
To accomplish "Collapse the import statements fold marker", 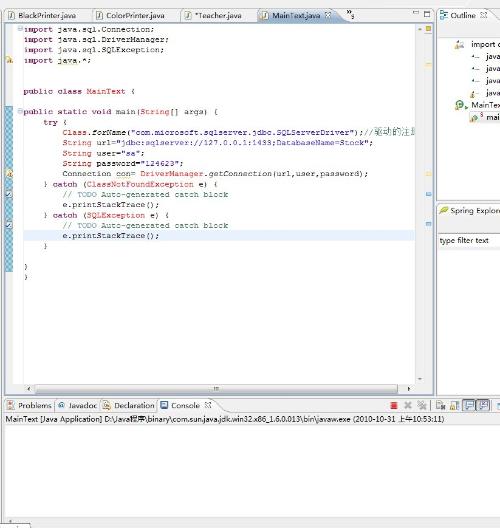I will coord(20,29).
